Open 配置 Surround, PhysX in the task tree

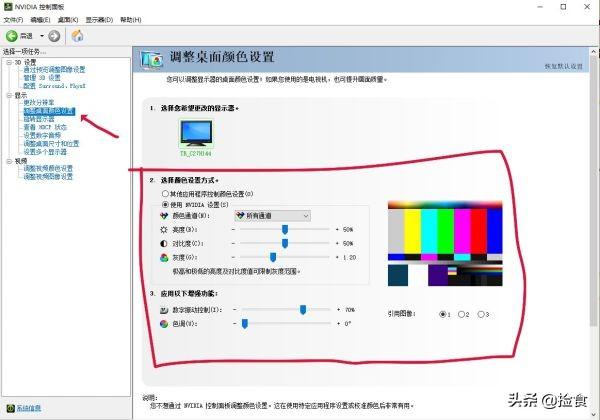55,86
